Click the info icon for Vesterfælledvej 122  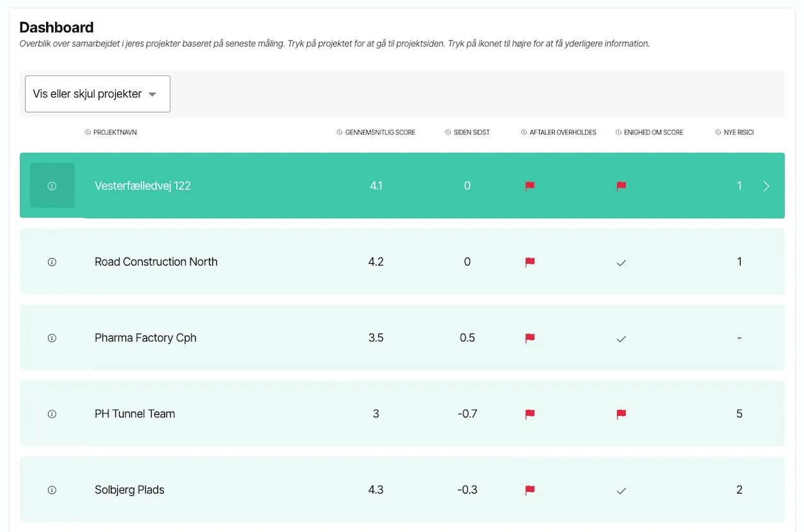(52, 186)
